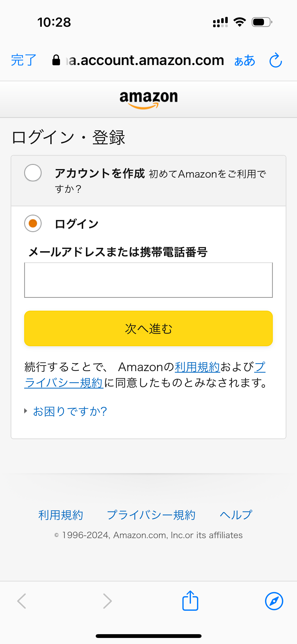The height and width of the screenshot is (644, 297).
Task: Open in Safari compass icon
Action: click(x=274, y=601)
